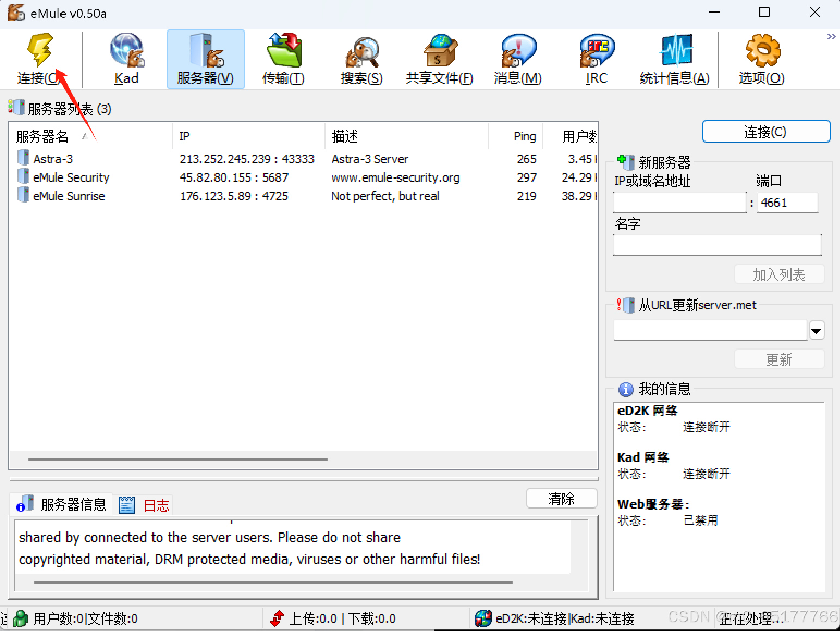Click the eD2K/Kad connection globe status icon
840x631 pixels.
coord(483,618)
